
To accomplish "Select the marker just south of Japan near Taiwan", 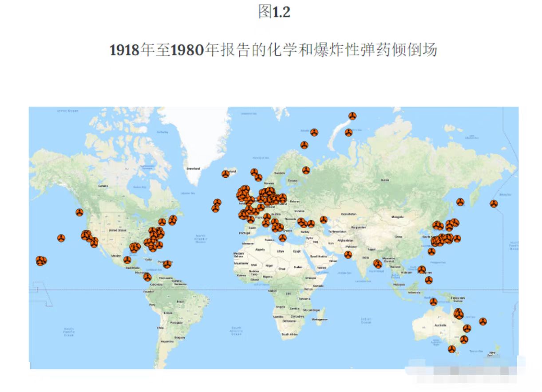I will [431, 251].
